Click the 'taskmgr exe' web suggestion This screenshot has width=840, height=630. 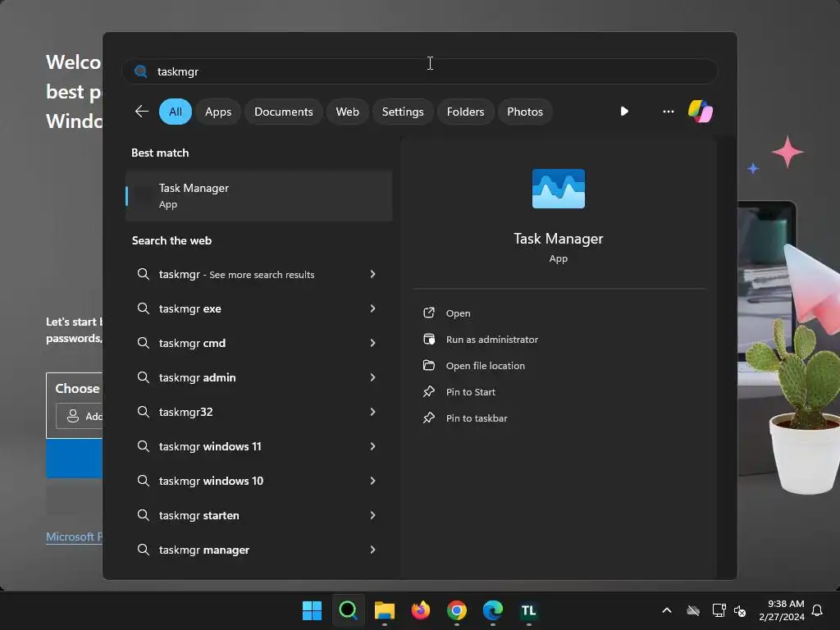point(189,308)
